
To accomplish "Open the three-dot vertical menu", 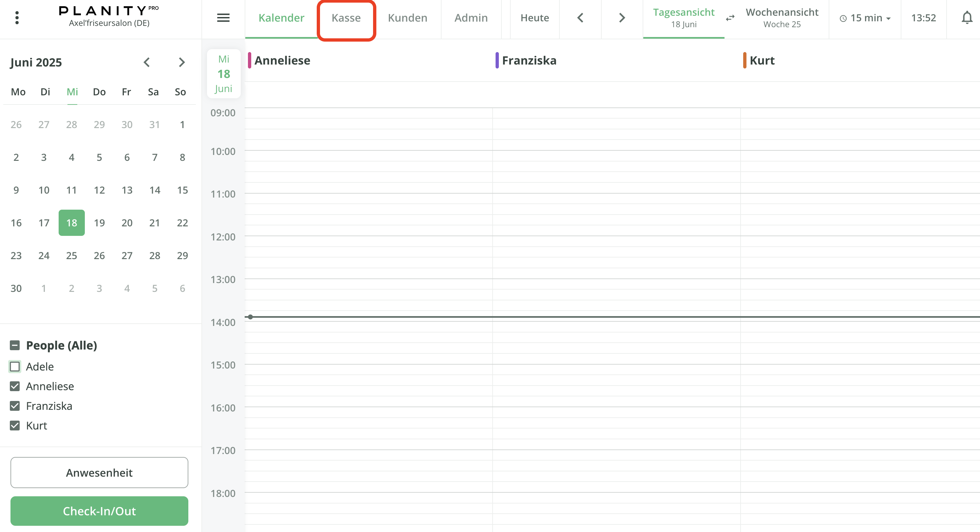I will tap(17, 17).
